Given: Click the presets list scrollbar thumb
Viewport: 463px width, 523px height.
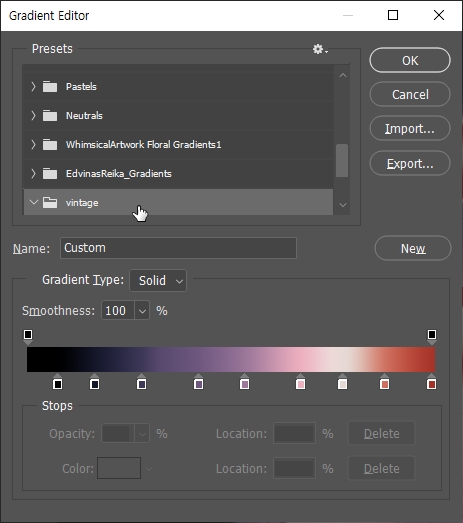Looking at the screenshot, I should (x=342, y=160).
